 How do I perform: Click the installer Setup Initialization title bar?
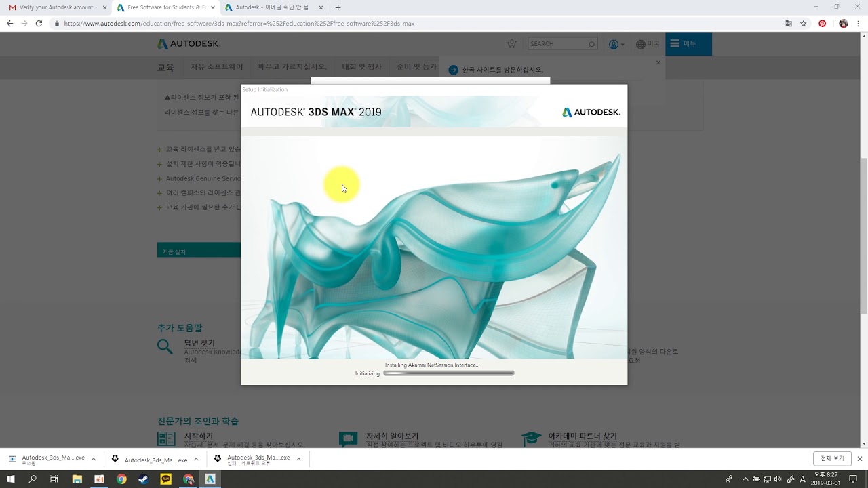click(434, 89)
